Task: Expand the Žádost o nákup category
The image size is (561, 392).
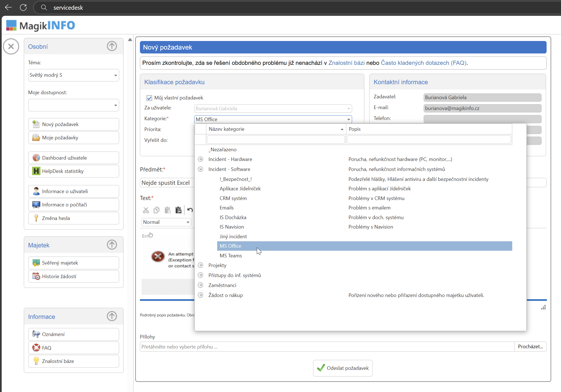Action: 201,295
